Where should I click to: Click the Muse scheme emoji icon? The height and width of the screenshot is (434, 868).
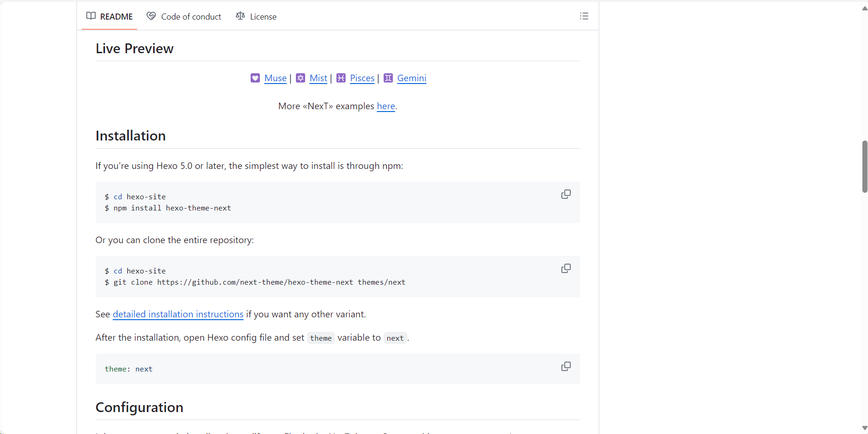click(255, 78)
